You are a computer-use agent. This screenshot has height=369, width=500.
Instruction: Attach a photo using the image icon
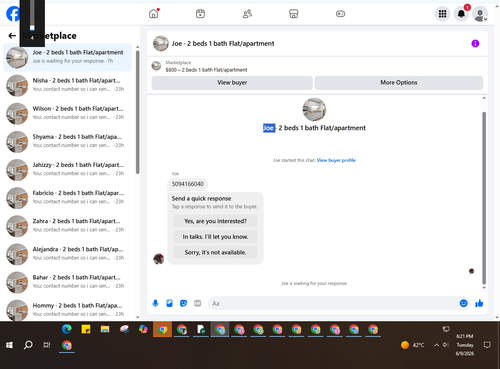169,303
